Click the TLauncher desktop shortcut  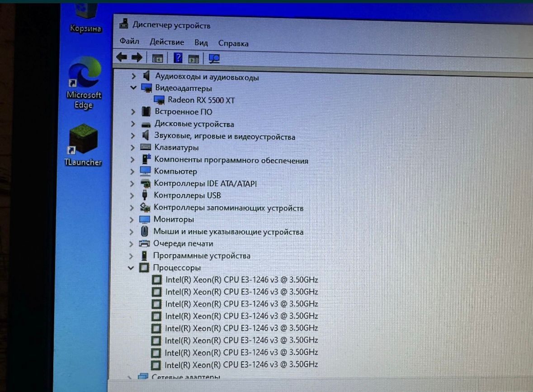[83, 145]
